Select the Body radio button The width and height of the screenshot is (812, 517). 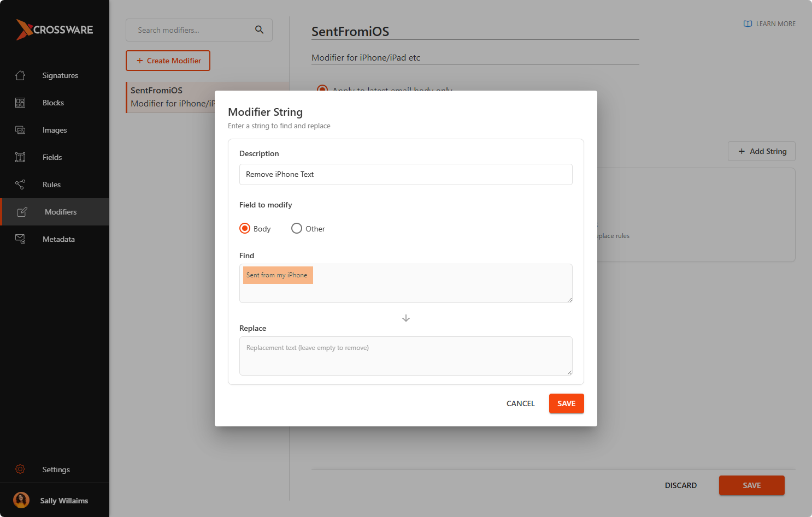pyautogui.click(x=245, y=228)
